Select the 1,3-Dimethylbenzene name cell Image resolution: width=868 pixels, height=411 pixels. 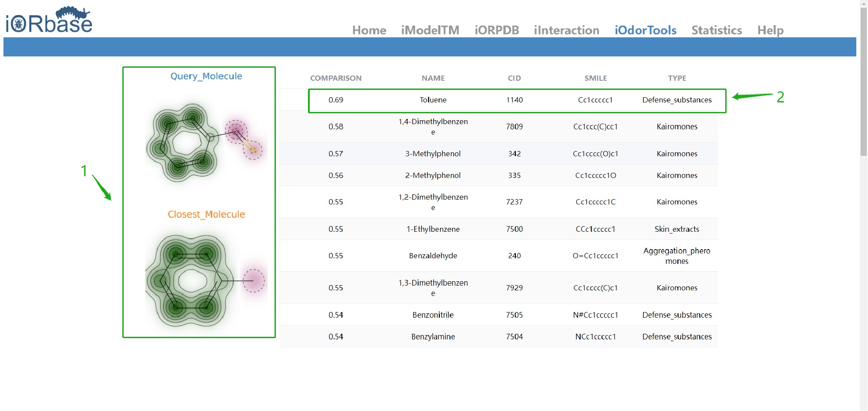click(433, 288)
